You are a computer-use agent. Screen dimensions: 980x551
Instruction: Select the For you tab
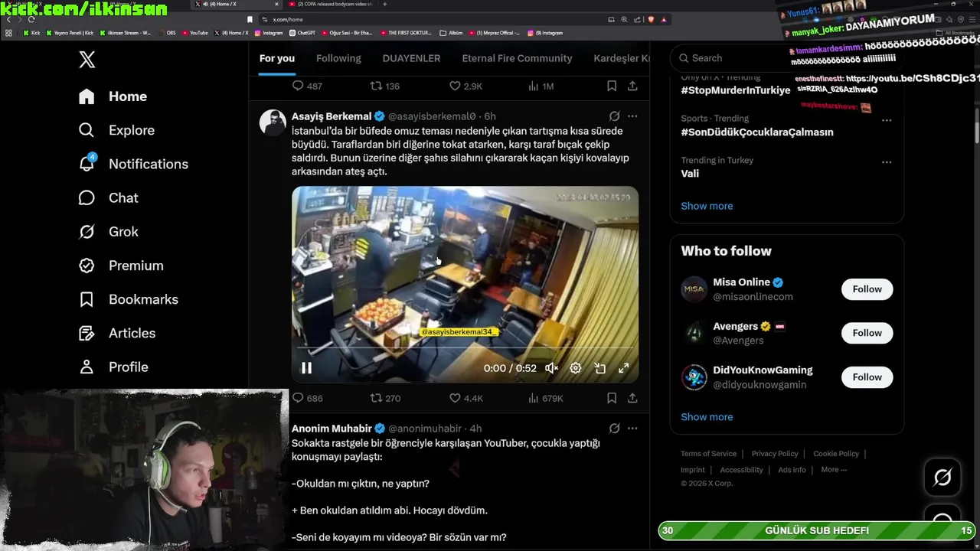pyautogui.click(x=277, y=58)
